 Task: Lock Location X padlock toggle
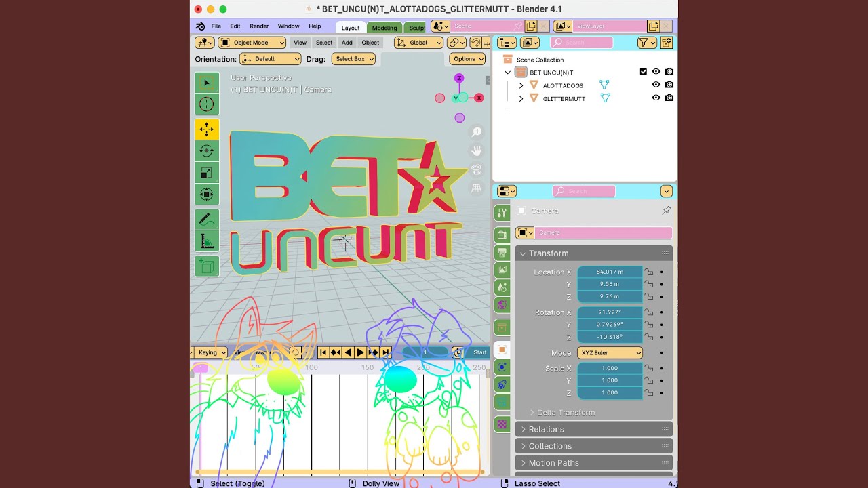tap(649, 272)
